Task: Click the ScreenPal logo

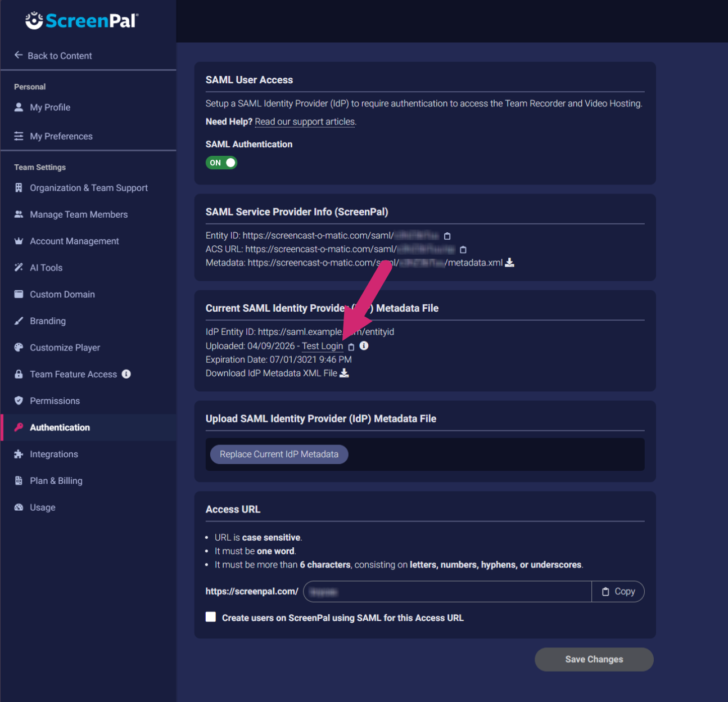Action: (82, 20)
